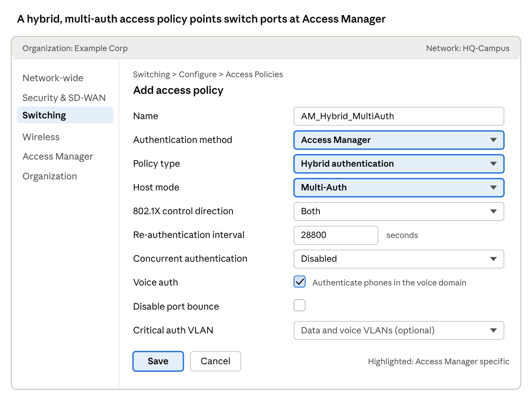Open the Organization sidebar item
This screenshot has width=532, height=411.
(x=50, y=177)
